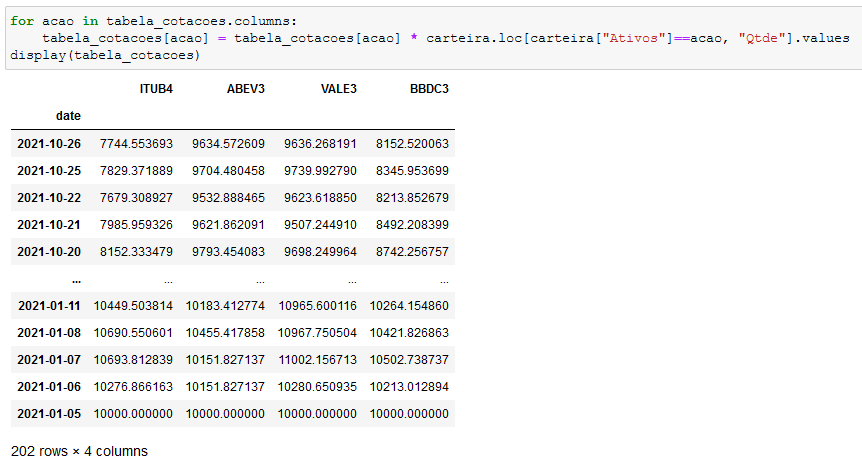Click the VALE3 value 11002.156713
This screenshot has height=468, width=862.
pyautogui.click(x=318, y=360)
